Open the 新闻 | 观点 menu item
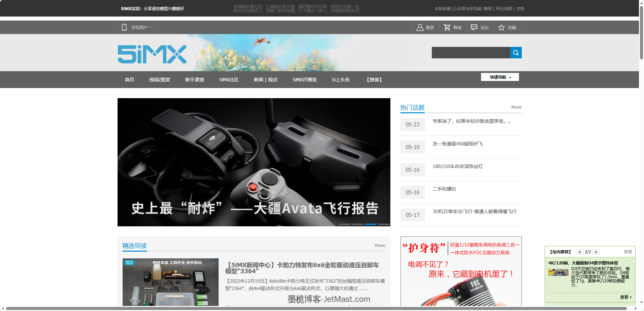Image resolution: width=644 pixels, height=311 pixels. [x=265, y=80]
